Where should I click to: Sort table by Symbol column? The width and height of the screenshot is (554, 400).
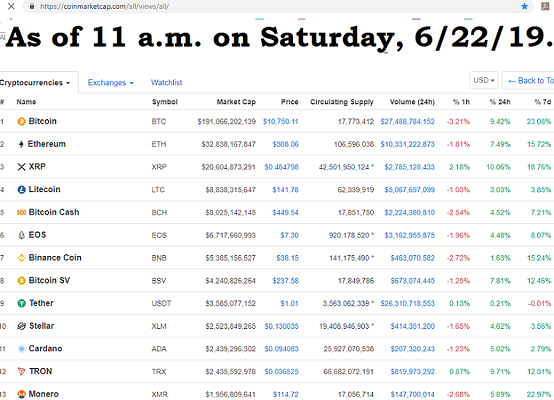[x=165, y=102]
